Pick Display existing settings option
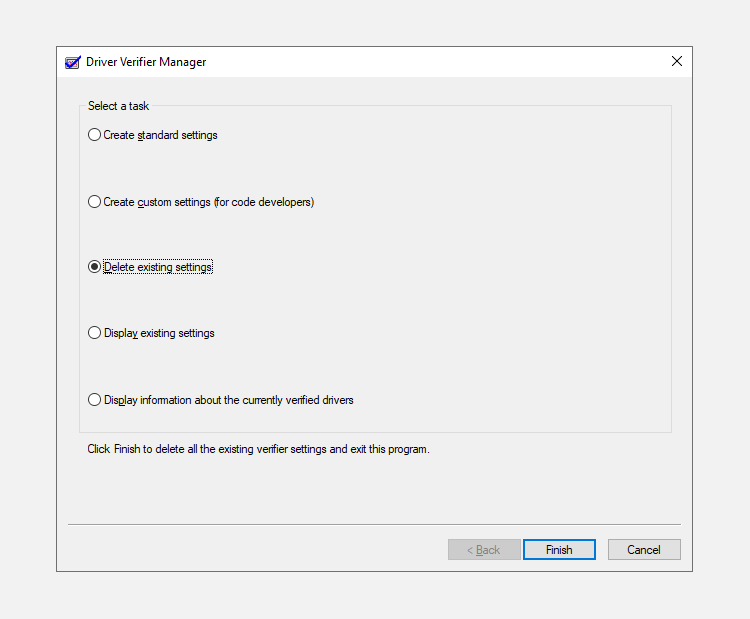The image size is (750, 619). 151,333
